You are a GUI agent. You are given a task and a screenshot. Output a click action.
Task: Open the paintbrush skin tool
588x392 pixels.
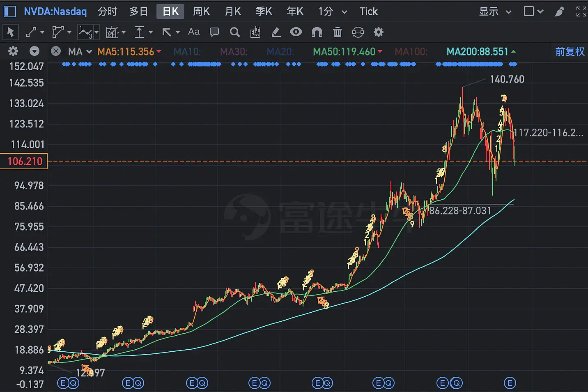coord(559,12)
